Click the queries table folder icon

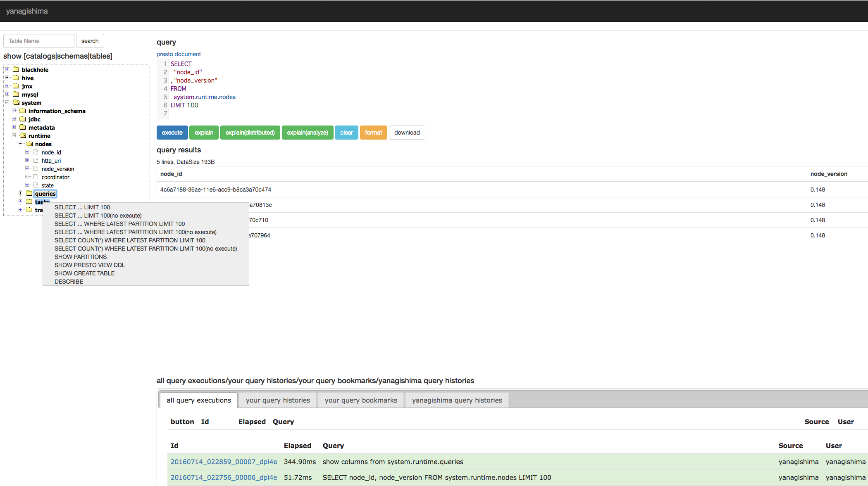(29, 193)
